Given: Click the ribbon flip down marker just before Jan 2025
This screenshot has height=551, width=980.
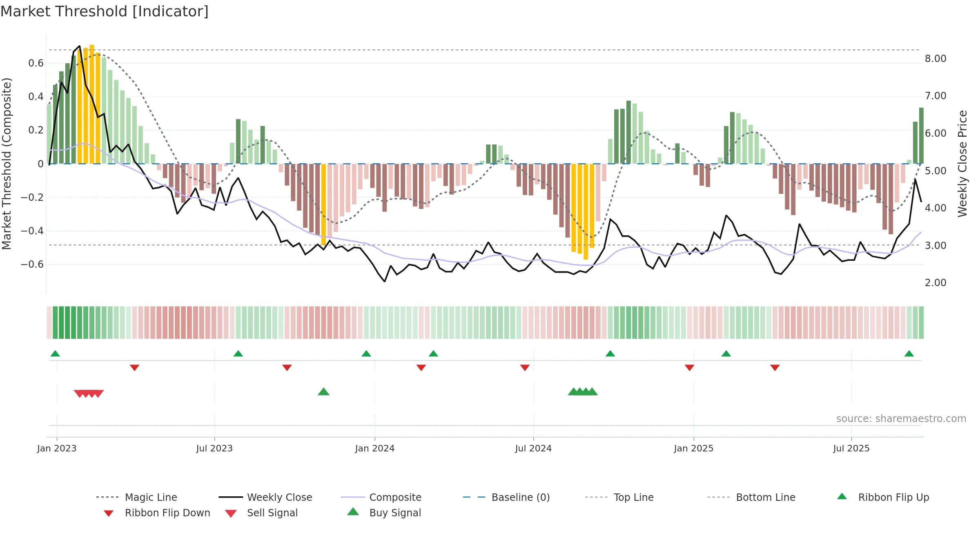Looking at the screenshot, I should coord(689,368).
